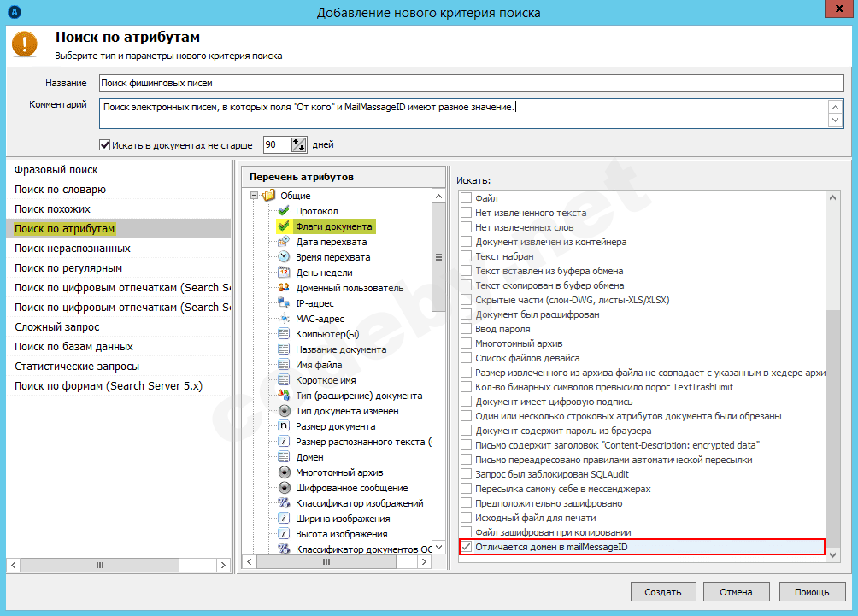Screen dimensions: 858x616
Task: Choose Статистические запросы
Action: [119, 366]
